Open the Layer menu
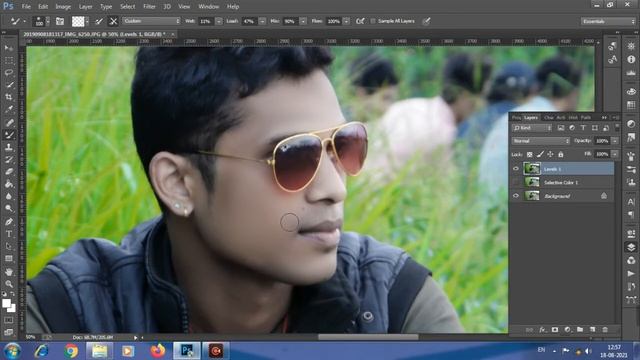640x360 pixels. [85, 7]
